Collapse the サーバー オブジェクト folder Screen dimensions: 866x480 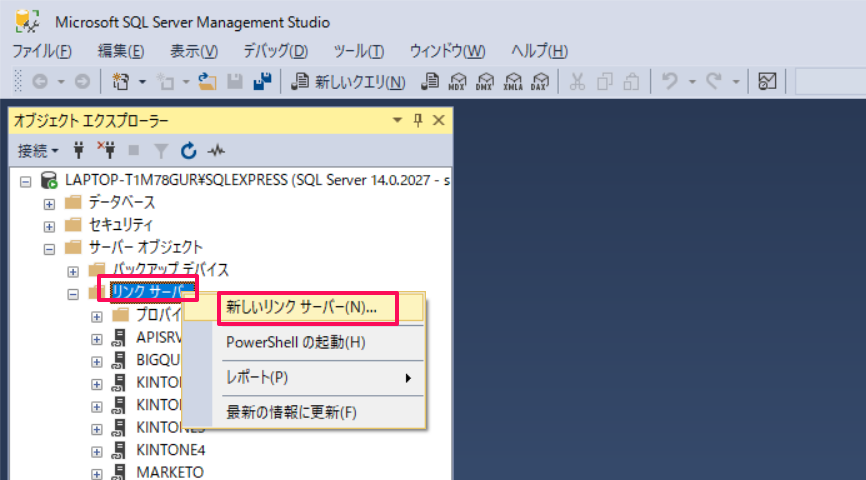[49, 249]
